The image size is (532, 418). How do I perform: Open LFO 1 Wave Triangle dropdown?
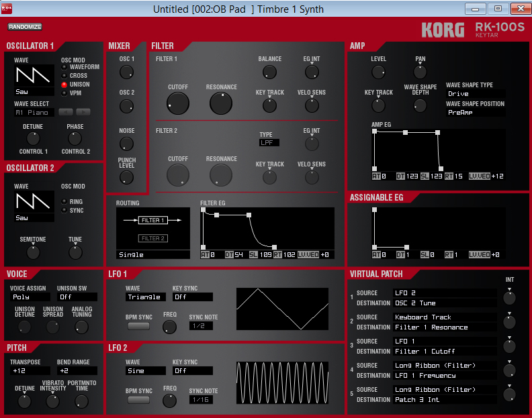[146, 297]
